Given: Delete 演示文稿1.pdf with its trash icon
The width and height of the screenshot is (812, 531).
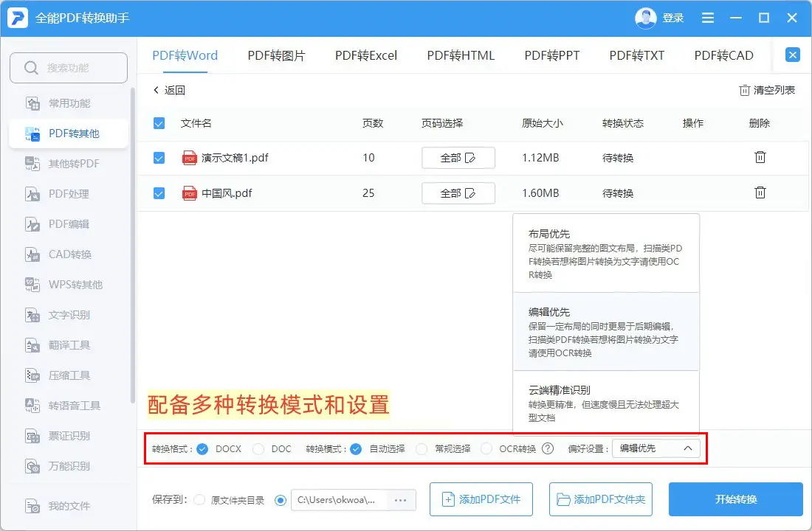Looking at the screenshot, I should point(760,157).
